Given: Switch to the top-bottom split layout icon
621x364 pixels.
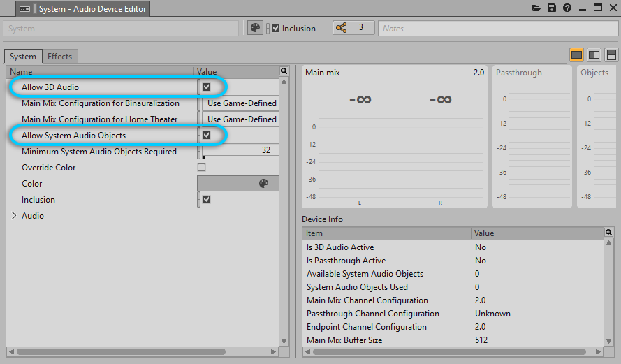Looking at the screenshot, I should point(611,55).
